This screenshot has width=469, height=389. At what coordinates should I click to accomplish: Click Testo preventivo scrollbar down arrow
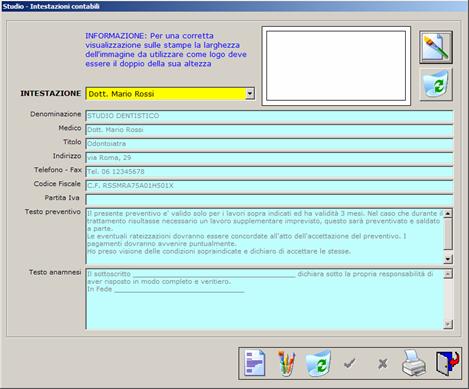[x=448, y=259]
